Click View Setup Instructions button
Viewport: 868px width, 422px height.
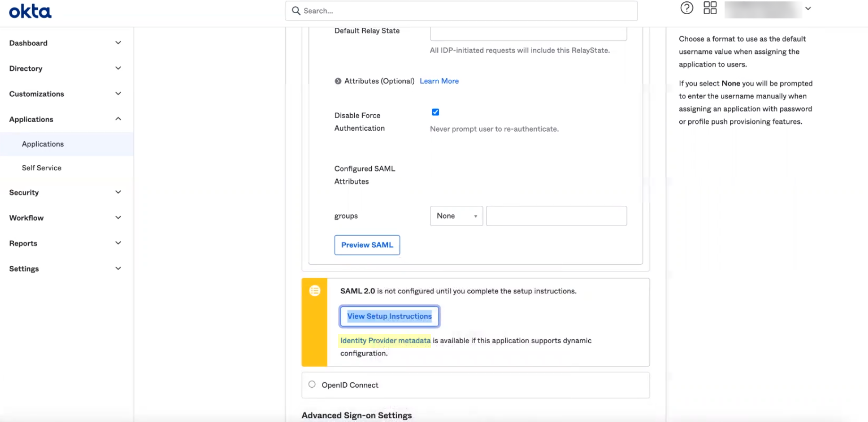389,316
